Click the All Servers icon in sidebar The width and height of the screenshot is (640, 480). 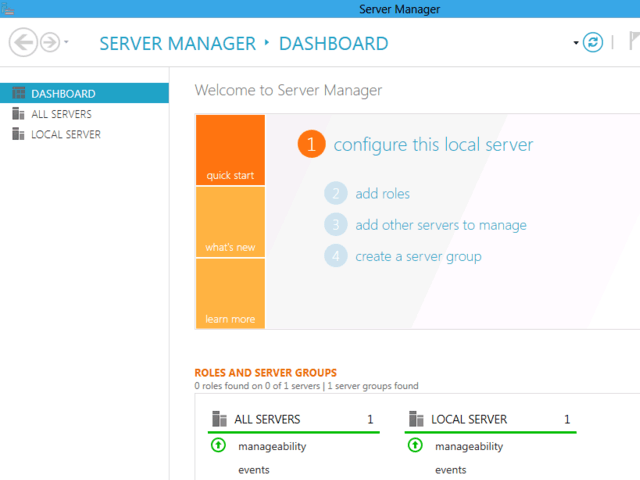[x=18, y=113]
